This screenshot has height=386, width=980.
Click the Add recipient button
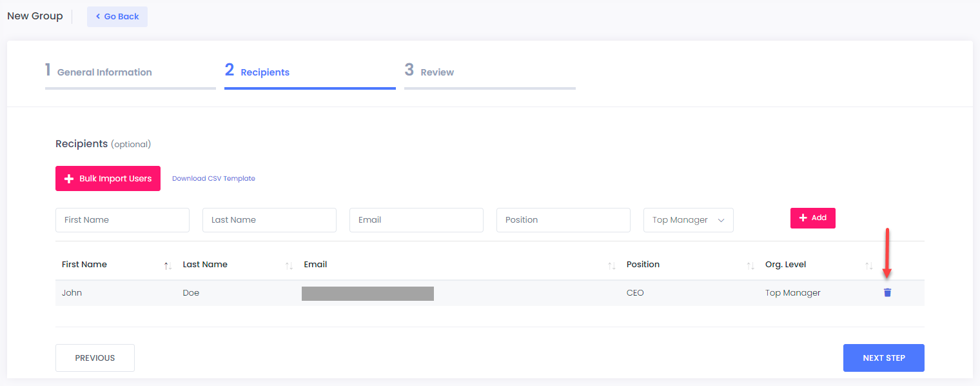812,218
